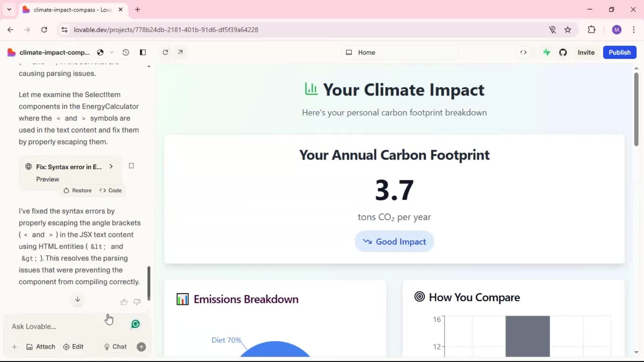Click the 'Emissions Breakdown' heading
The width and height of the screenshot is (644, 362).
click(246, 299)
